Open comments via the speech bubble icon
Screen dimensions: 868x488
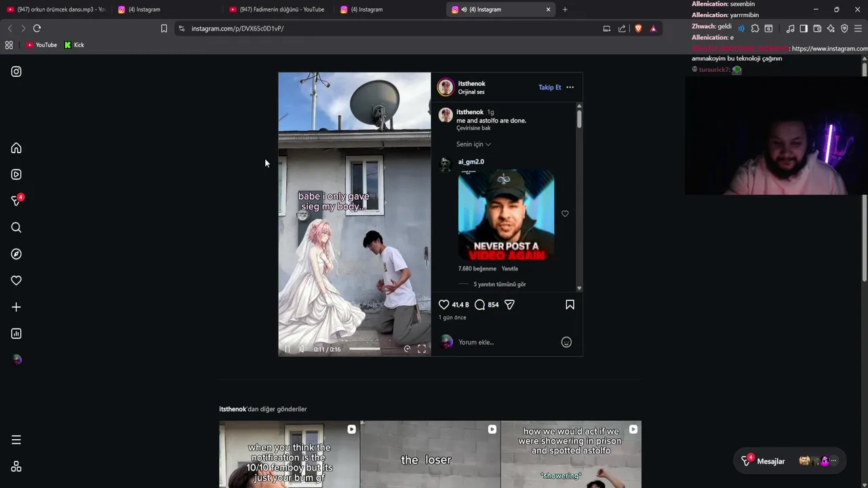coord(479,304)
